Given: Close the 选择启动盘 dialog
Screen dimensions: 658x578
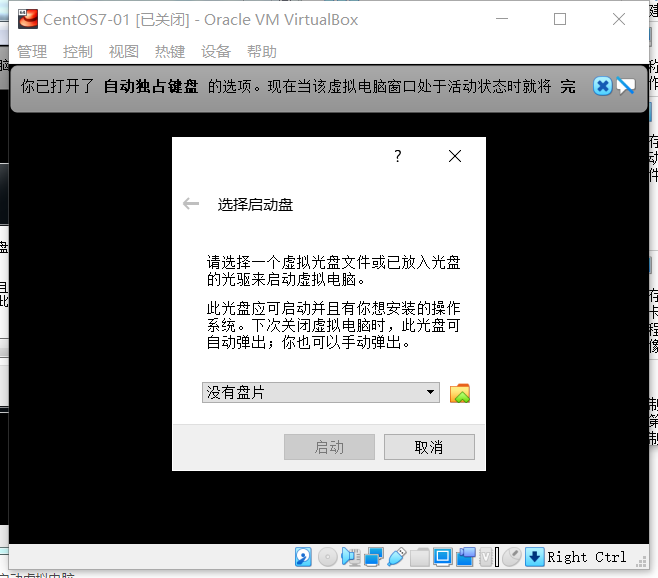Looking at the screenshot, I should [455, 156].
